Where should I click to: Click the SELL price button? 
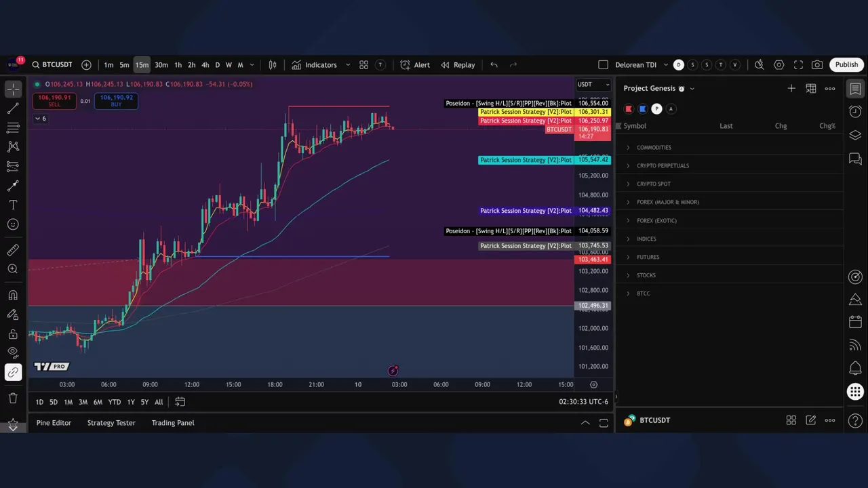pos(54,101)
